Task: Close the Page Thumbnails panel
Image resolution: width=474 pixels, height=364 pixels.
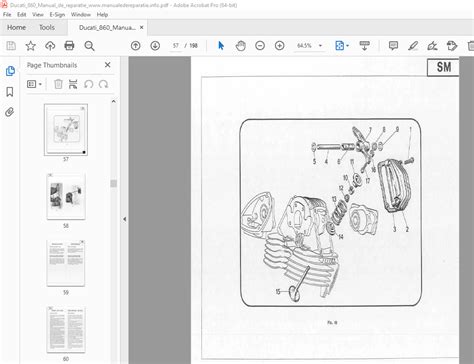Action: 108,65
